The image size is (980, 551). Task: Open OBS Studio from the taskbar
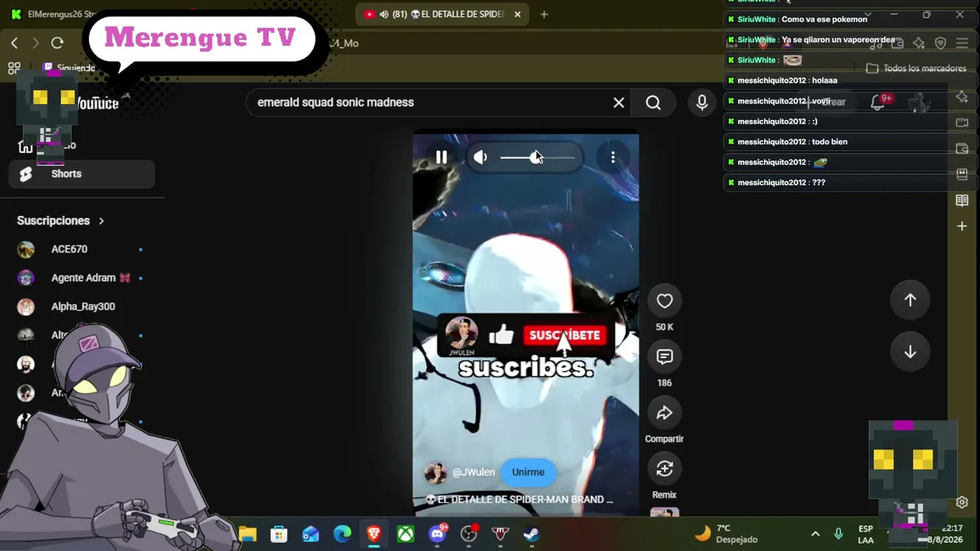[469, 533]
